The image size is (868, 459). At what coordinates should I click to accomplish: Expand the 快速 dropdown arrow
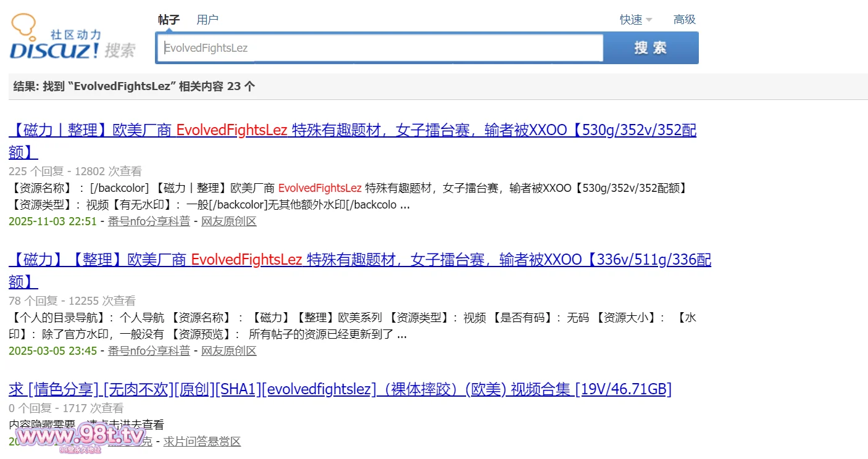coord(649,20)
